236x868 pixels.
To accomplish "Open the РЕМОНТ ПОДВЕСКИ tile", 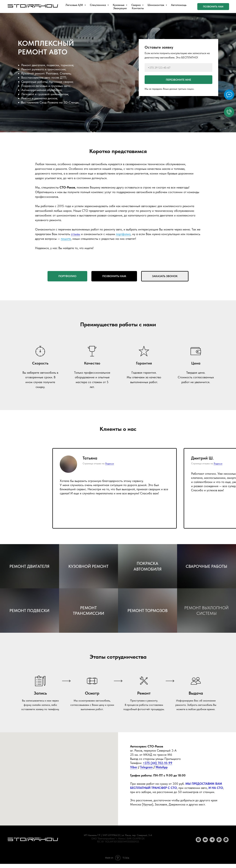I will tap(29, 610).
